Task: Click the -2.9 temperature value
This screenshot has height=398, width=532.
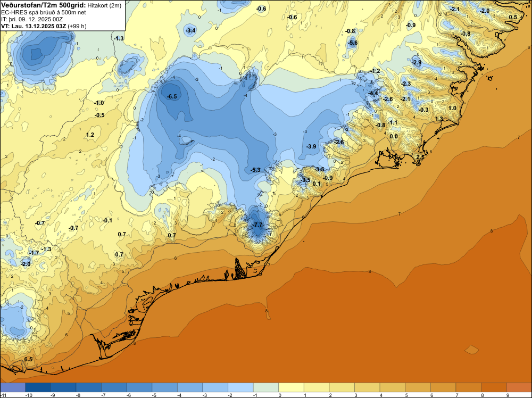Action: click(417, 62)
